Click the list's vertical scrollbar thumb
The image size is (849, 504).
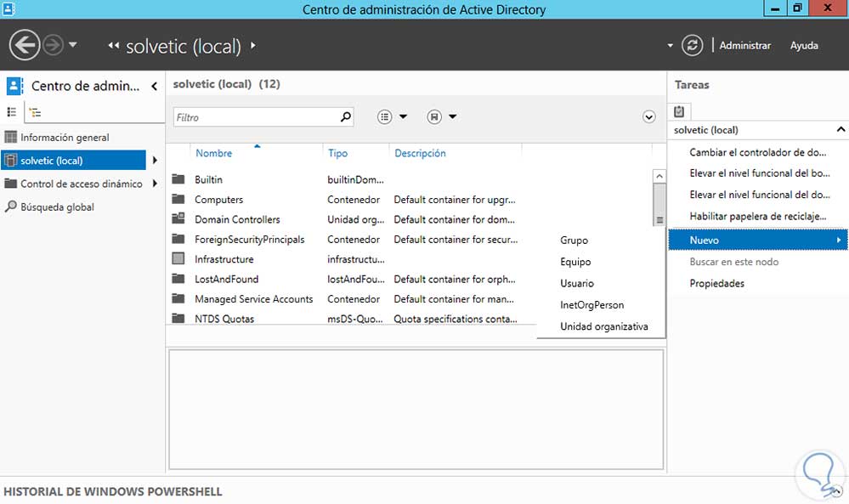659,202
